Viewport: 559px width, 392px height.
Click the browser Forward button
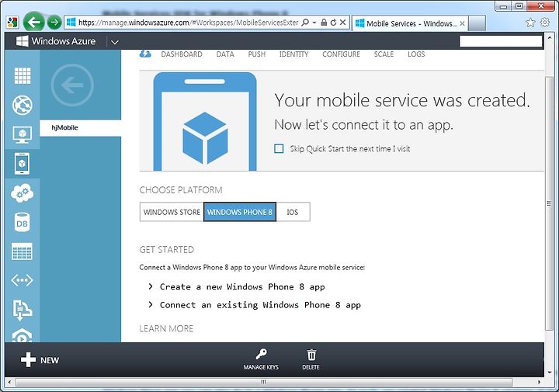point(54,23)
